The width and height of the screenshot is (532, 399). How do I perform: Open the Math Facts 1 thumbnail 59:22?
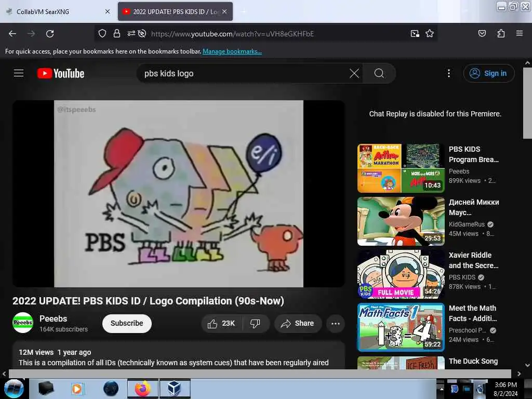[401, 327]
